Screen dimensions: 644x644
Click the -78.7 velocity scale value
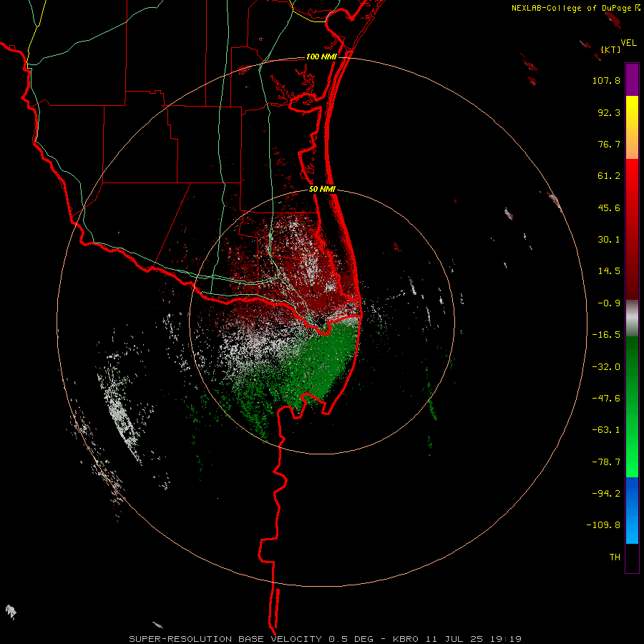606,462
